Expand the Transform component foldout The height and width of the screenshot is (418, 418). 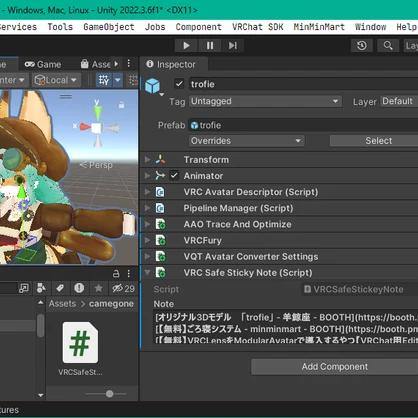[147, 159]
